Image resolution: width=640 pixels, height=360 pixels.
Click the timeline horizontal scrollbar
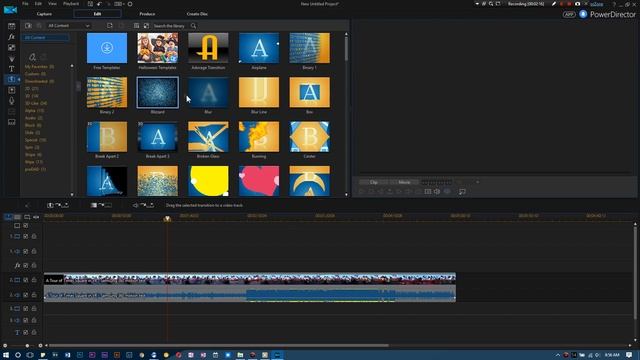click(218, 346)
